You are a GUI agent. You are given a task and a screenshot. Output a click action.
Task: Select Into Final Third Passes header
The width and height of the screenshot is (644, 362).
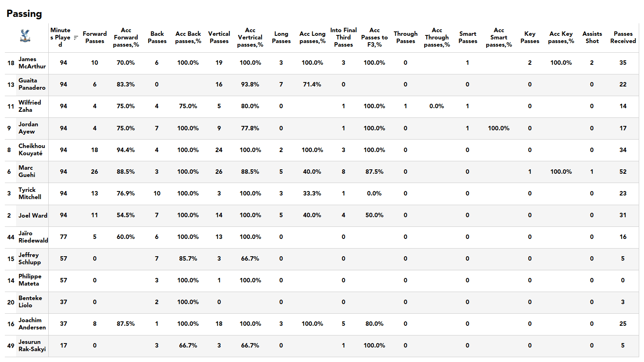(x=343, y=37)
